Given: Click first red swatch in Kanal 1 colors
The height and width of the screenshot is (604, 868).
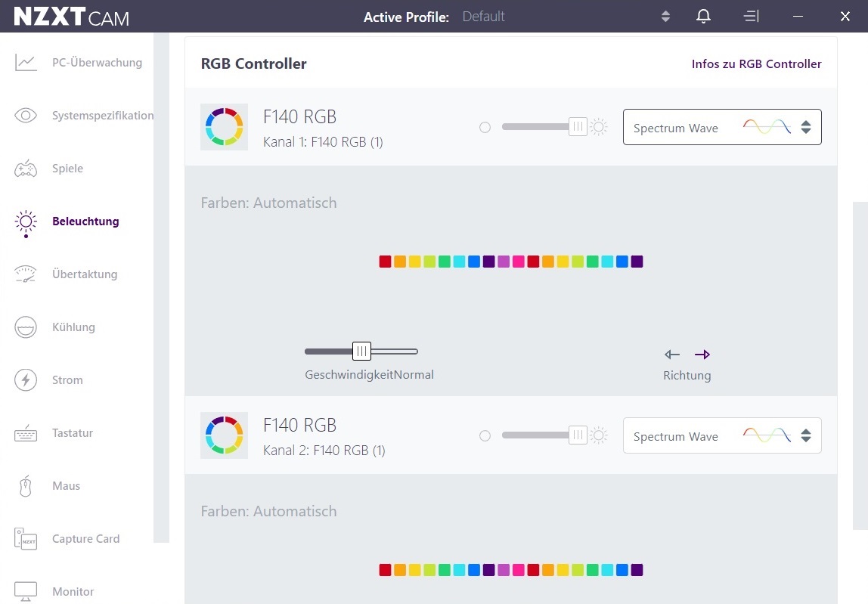Looking at the screenshot, I should pyautogui.click(x=386, y=262).
